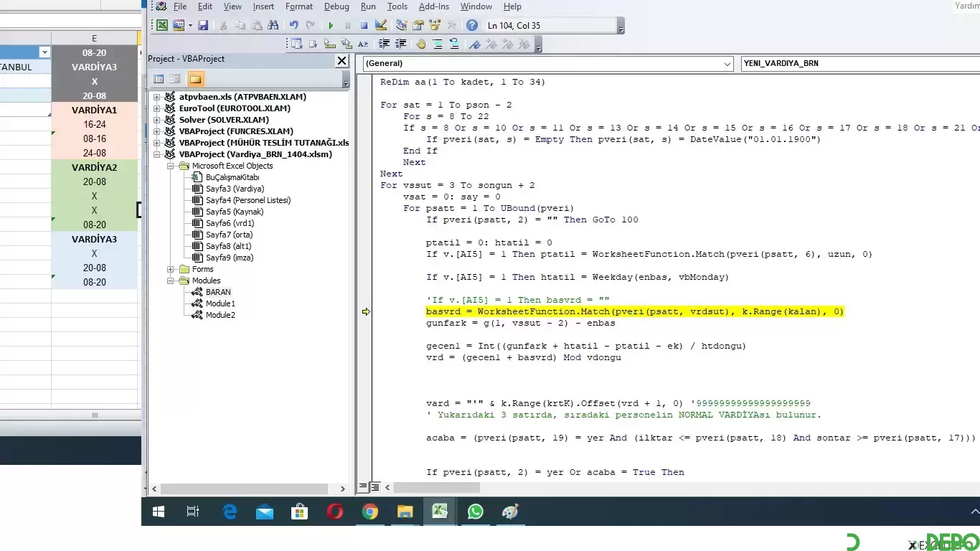Switch to Procedure View button
The height and width of the screenshot is (551, 980).
pos(363,487)
